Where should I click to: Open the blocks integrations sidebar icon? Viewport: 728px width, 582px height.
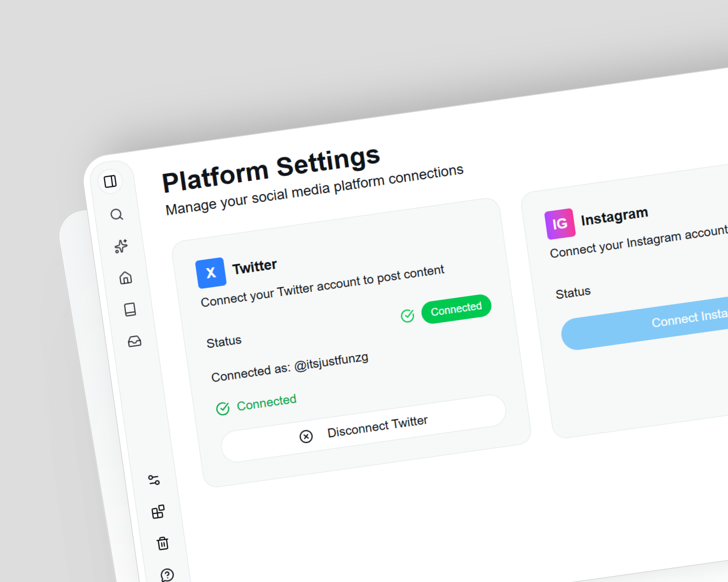(158, 512)
